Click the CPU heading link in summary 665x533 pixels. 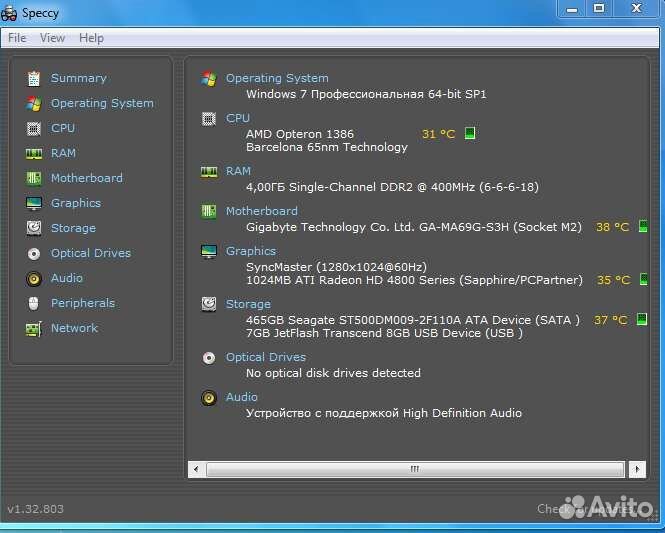[238, 118]
